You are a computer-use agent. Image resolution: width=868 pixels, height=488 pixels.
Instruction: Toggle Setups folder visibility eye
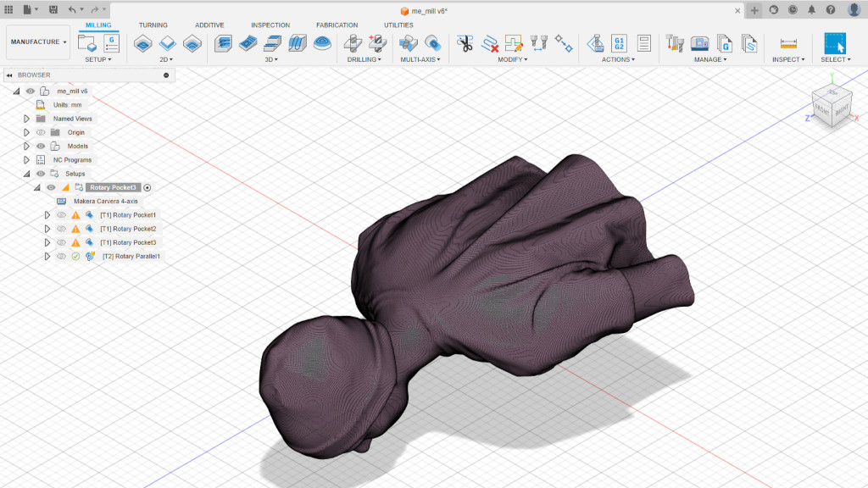click(x=41, y=174)
